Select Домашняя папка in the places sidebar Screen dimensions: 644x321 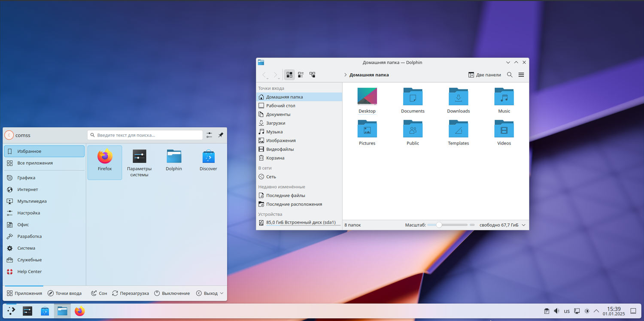click(x=299, y=97)
